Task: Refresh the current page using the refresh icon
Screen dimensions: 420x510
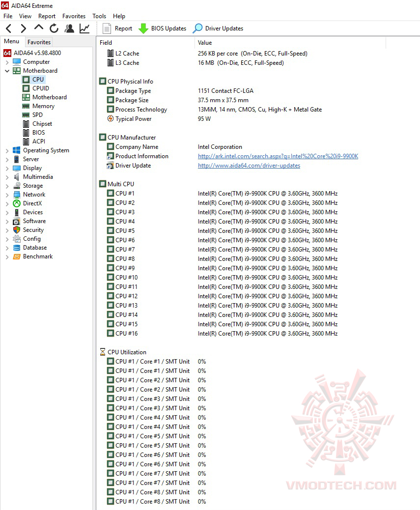Action: pos(54,28)
